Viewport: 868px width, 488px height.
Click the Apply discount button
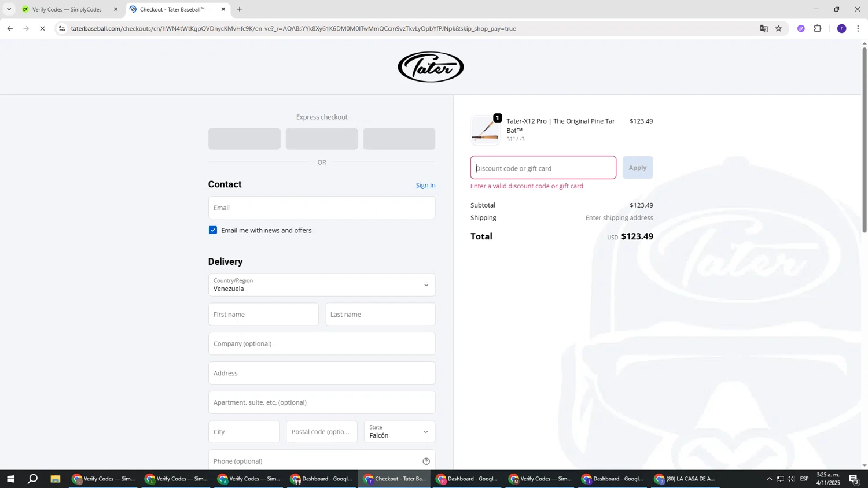pos(638,168)
